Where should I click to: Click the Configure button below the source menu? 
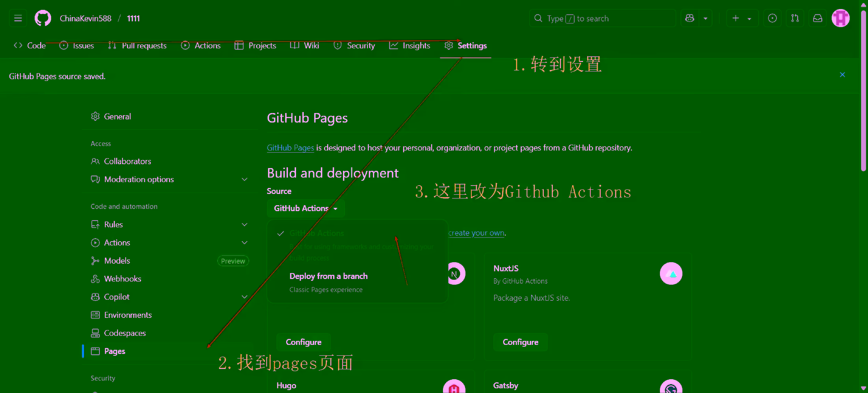303,342
